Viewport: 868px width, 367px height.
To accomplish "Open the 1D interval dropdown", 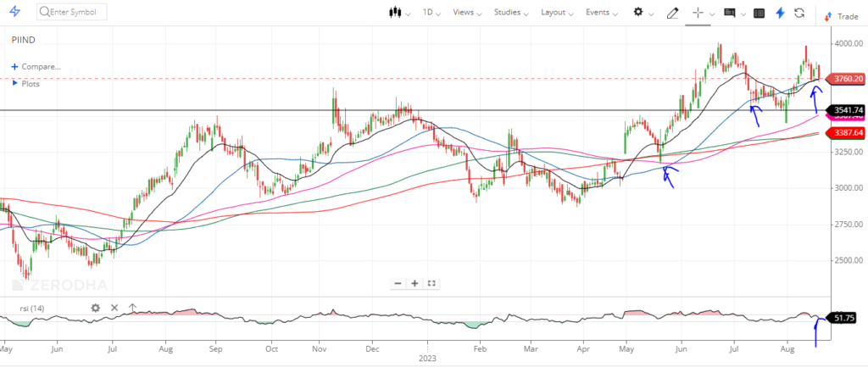I will 431,12.
